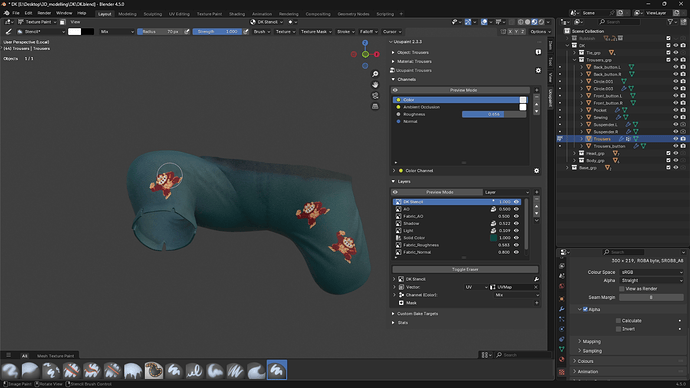Open Object Data properties green triangle icon
690x388 pixels.
[x=562, y=349]
